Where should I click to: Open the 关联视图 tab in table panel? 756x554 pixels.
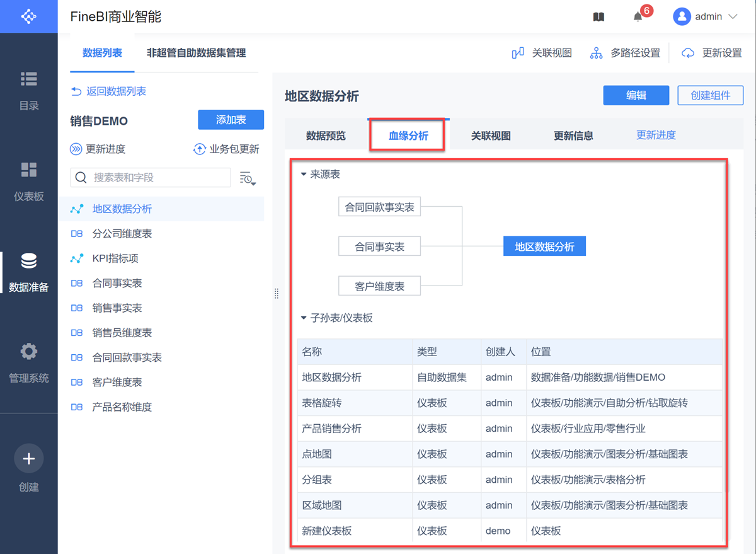[x=491, y=136]
